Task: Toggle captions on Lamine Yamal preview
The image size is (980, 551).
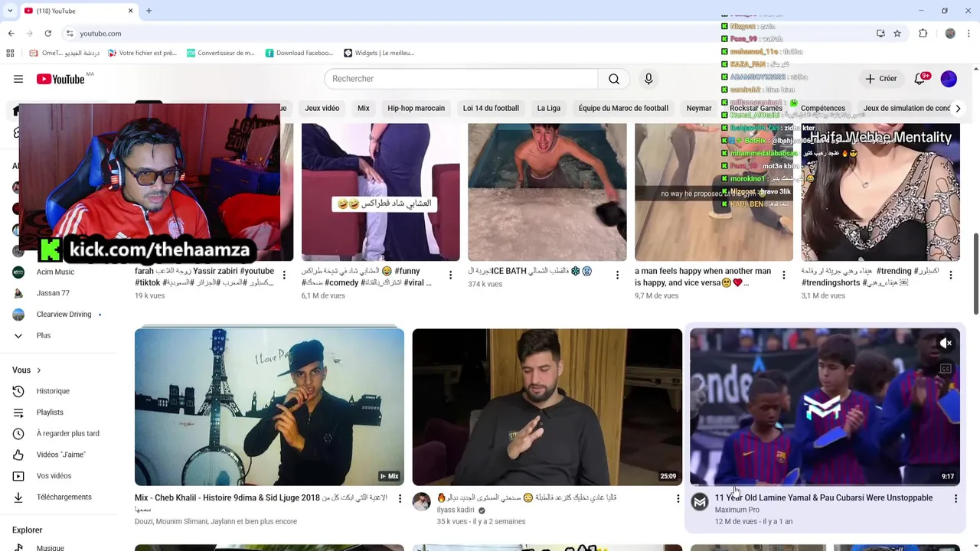Action: pos(946,369)
